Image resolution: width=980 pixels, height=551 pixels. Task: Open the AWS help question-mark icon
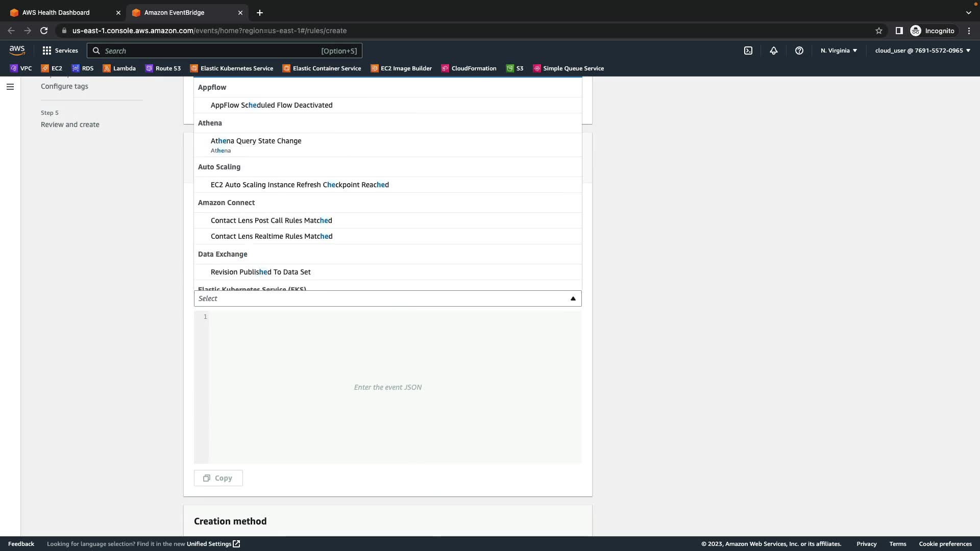point(799,51)
